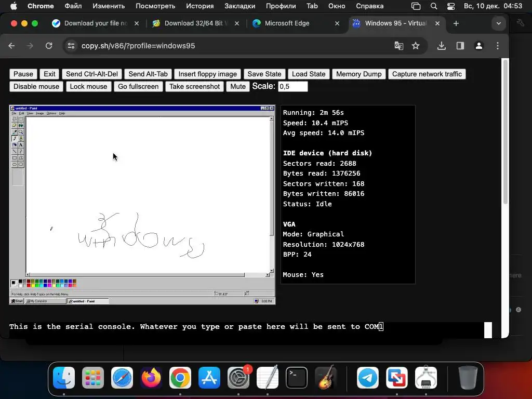Open Chrome side panel icon
This screenshot has height=399, width=532.
coord(460,46)
